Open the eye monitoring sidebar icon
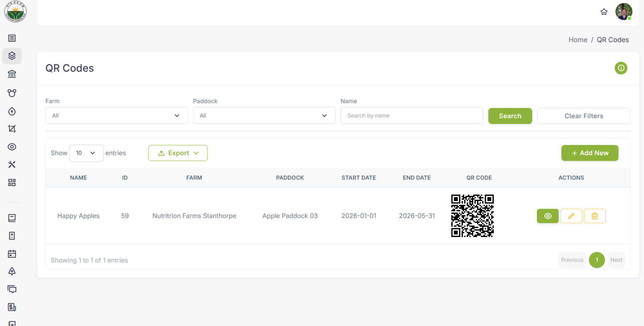Viewport: 644px width, 326px height. pyautogui.click(x=12, y=147)
